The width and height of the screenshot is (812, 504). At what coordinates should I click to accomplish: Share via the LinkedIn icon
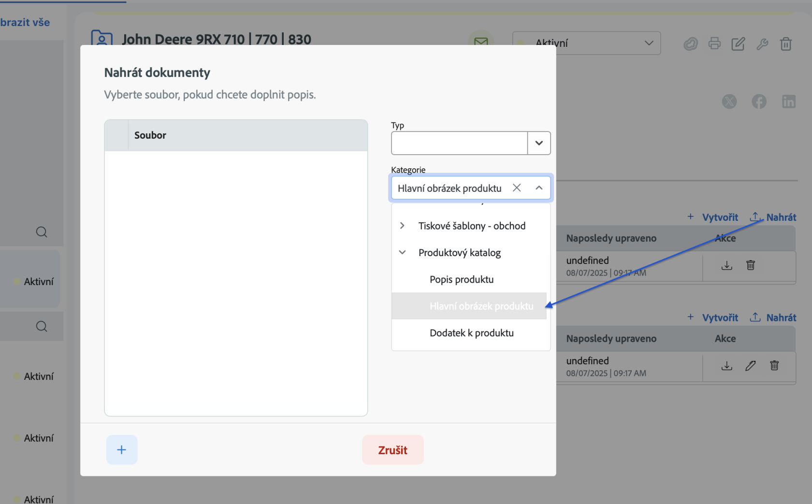pyautogui.click(x=789, y=101)
